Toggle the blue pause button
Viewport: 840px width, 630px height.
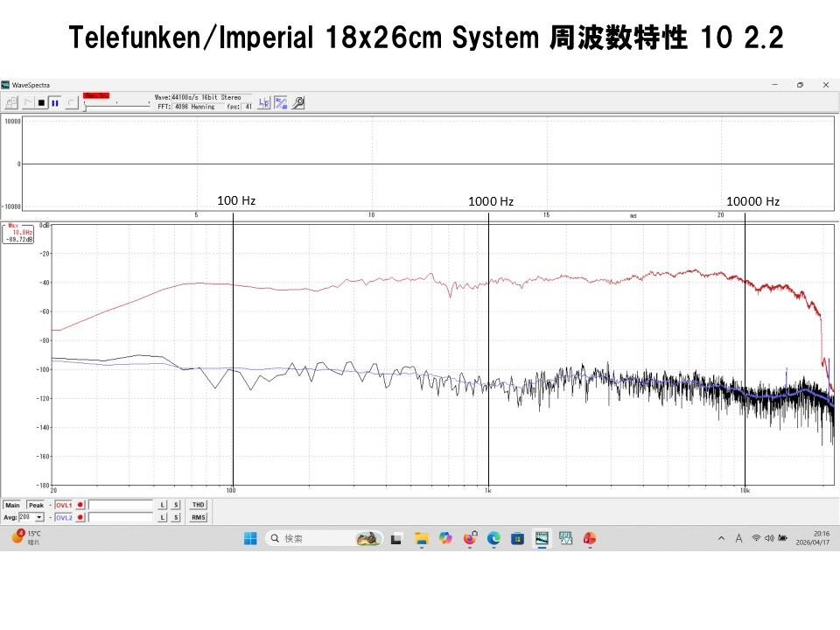click(x=54, y=102)
